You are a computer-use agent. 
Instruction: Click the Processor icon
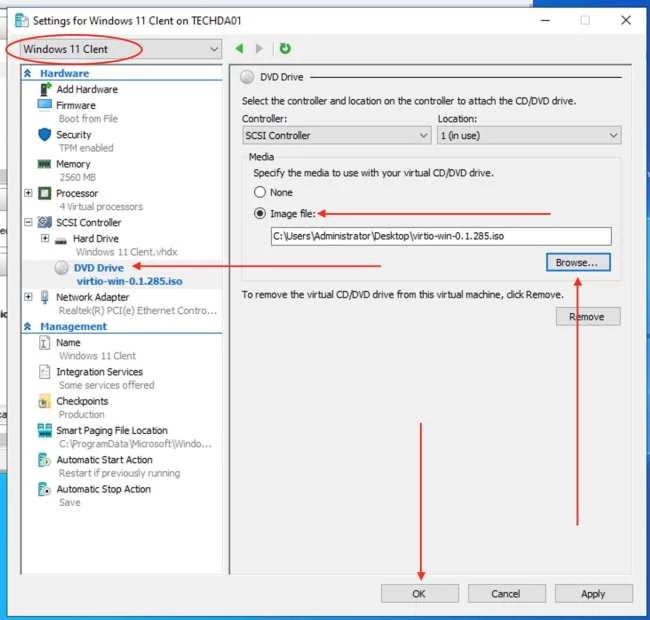point(44,193)
